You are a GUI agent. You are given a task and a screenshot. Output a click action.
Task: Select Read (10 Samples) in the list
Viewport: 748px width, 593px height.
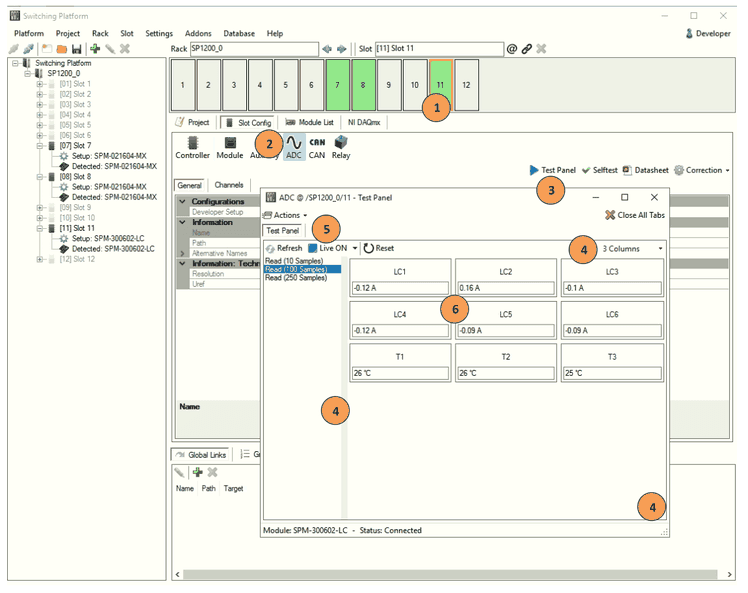pyautogui.click(x=294, y=261)
